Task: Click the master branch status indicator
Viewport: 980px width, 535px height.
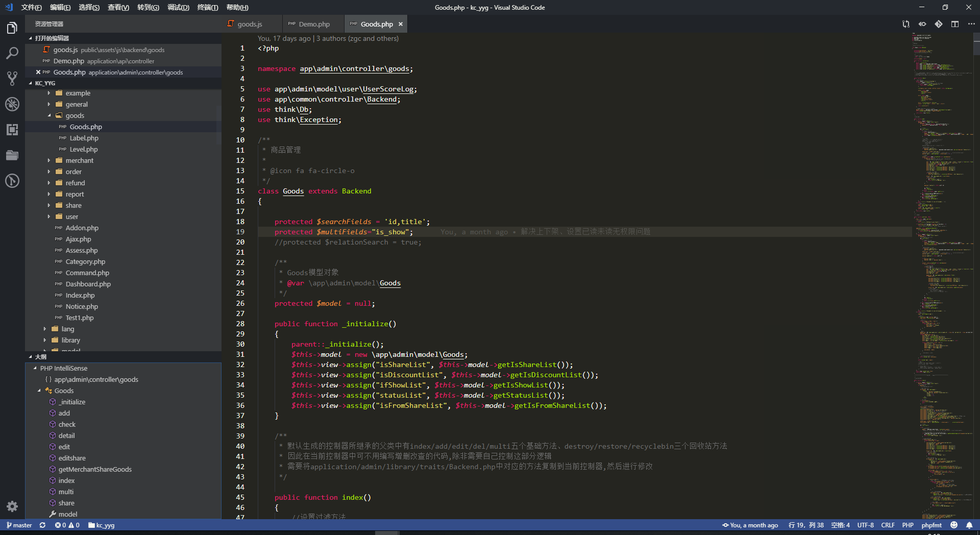Action: click(19, 525)
